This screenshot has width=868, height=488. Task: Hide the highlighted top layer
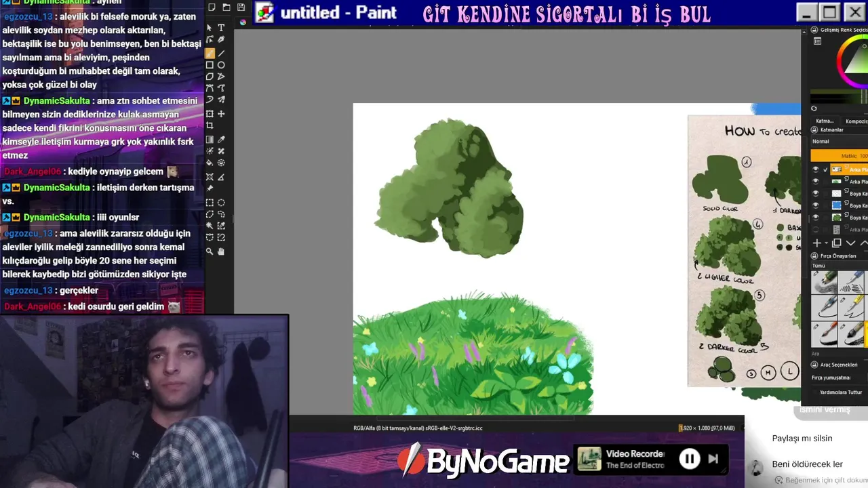tap(815, 169)
